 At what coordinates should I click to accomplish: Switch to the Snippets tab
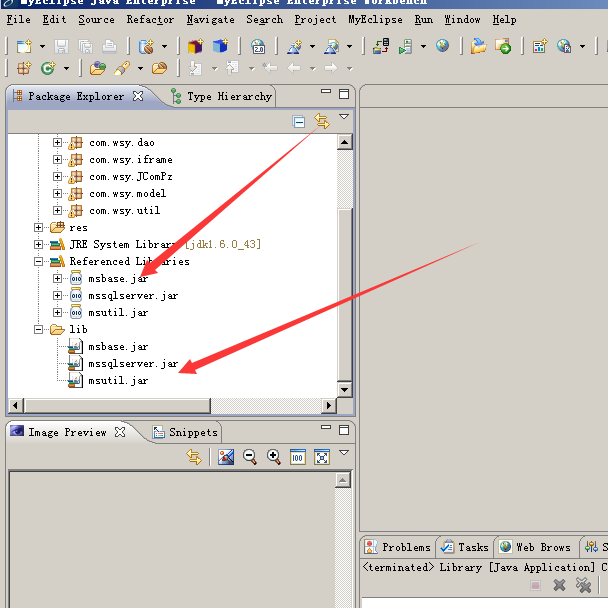[x=186, y=432]
